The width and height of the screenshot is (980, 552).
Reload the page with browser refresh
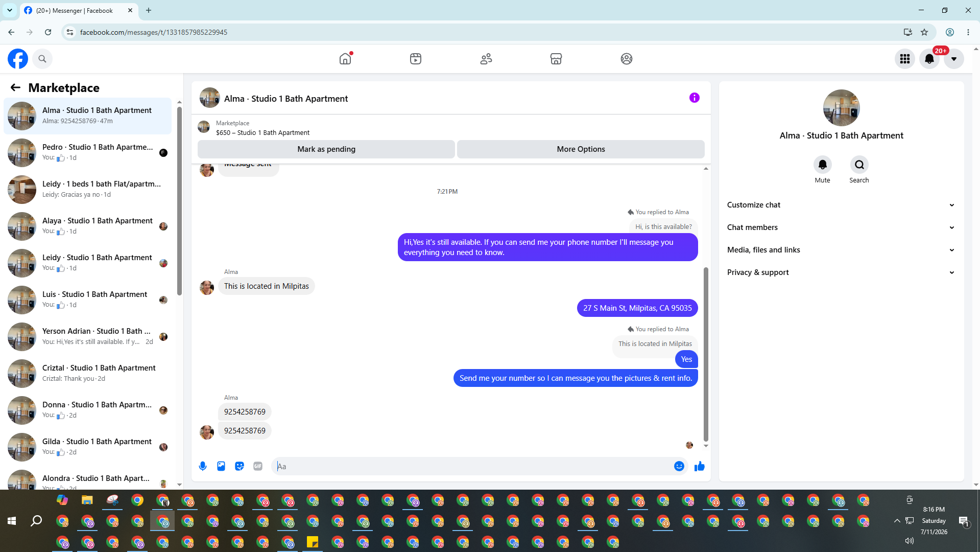[48, 32]
